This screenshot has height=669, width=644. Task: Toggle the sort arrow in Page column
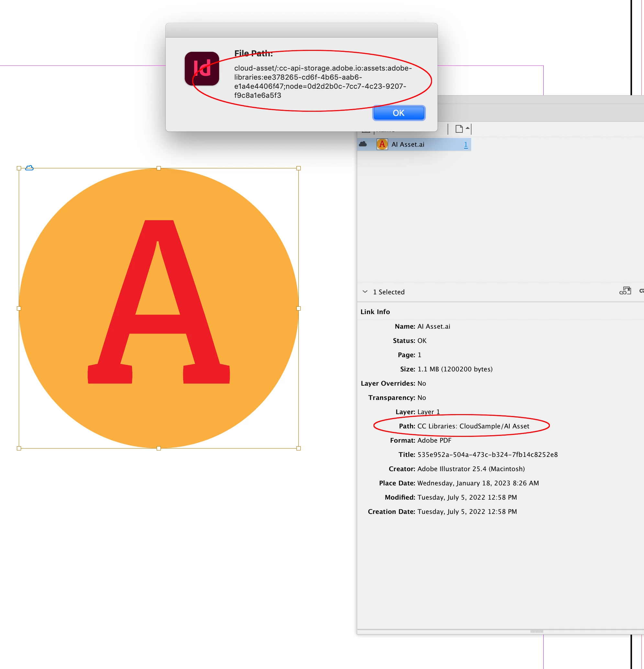pyautogui.click(x=468, y=128)
